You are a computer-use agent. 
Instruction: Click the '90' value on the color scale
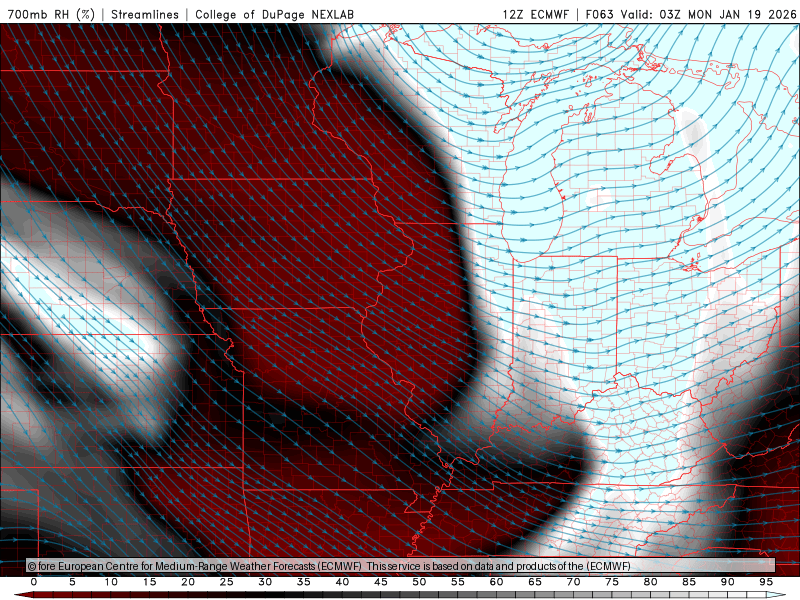727,582
